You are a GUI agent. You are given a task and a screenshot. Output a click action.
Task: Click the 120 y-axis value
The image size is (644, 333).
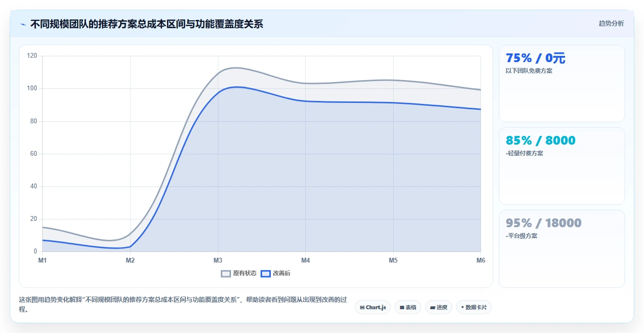pyautogui.click(x=32, y=56)
